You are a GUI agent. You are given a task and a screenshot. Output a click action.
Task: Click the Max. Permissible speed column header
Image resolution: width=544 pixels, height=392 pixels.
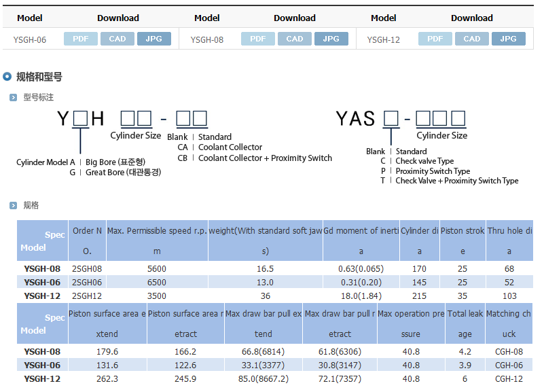click(157, 240)
